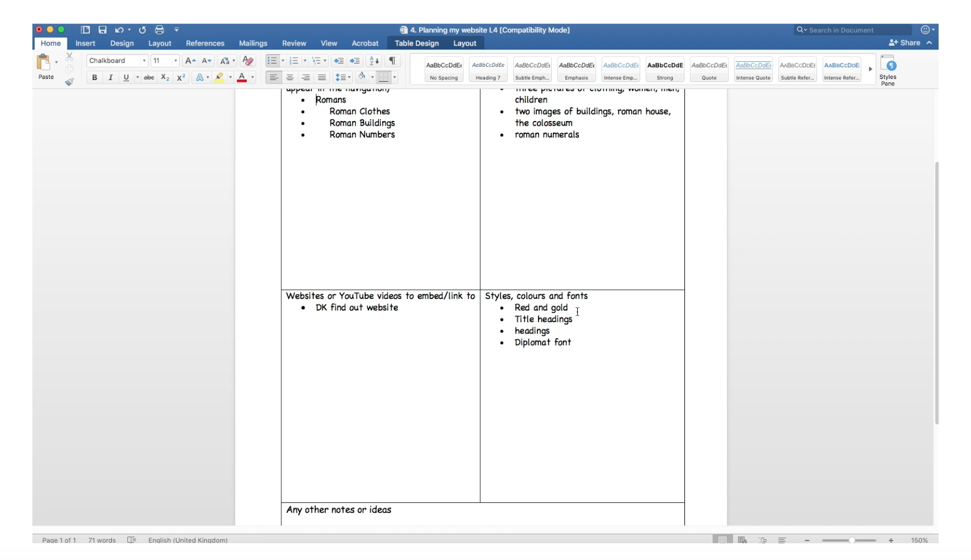Toggle bulleted list button
971x560 pixels.
[x=272, y=60]
